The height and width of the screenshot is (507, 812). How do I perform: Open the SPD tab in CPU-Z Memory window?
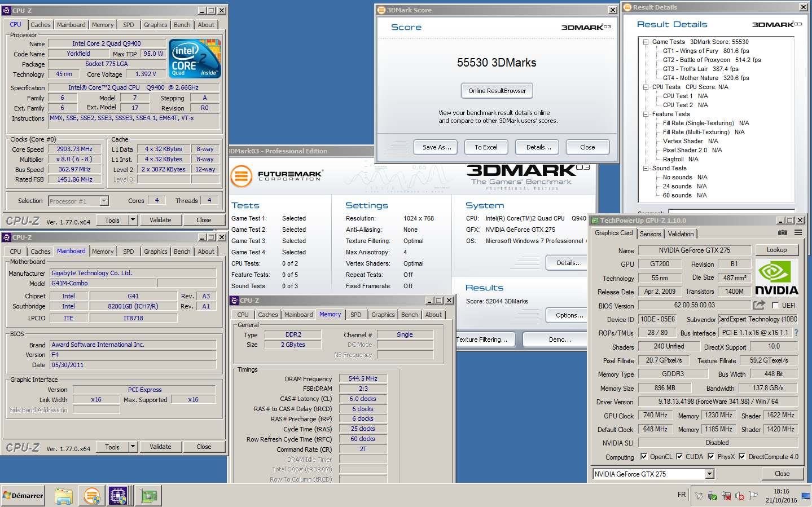(355, 315)
